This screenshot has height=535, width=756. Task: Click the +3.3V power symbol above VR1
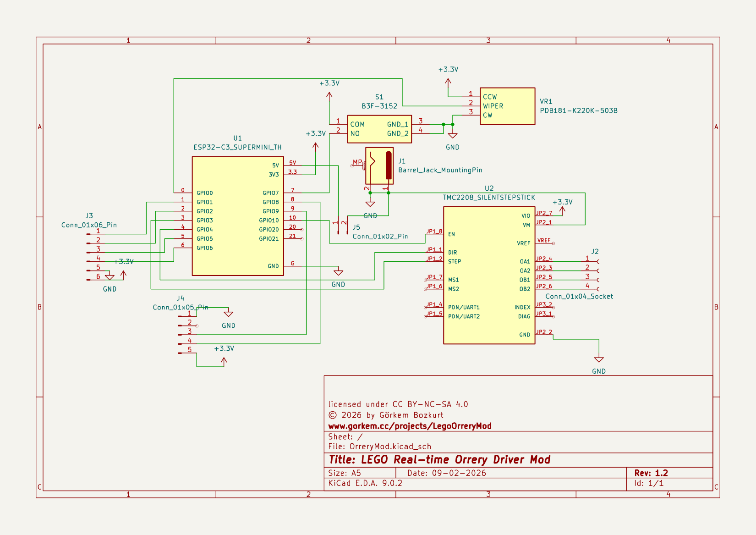[x=448, y=82]
